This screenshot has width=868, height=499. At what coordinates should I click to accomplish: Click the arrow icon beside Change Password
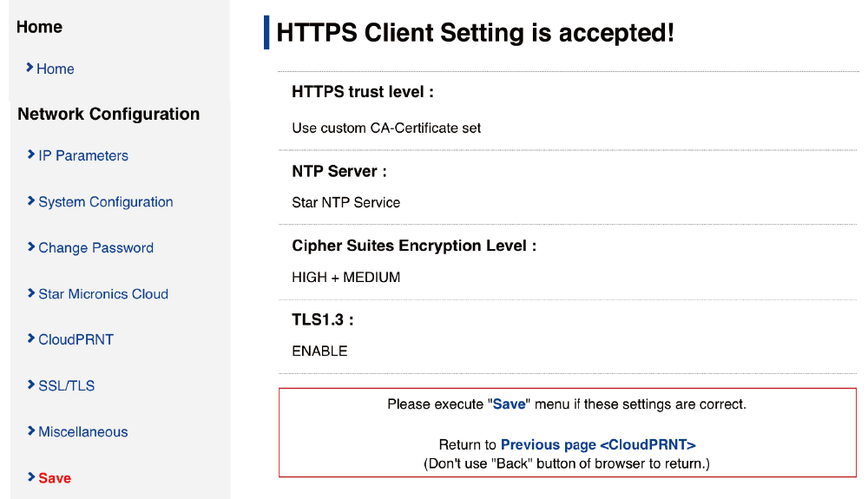click(x=31, y=247)
